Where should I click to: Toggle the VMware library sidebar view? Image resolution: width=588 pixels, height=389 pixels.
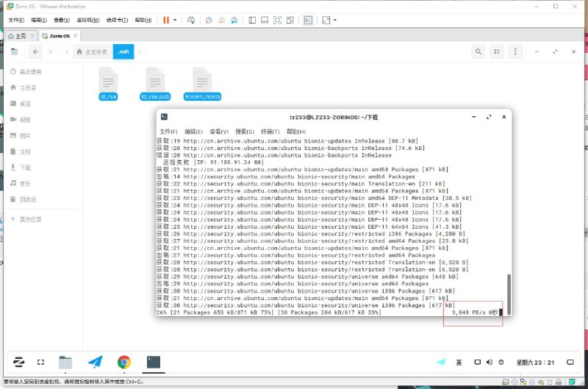pyautogui.click(x=252, y=21)
